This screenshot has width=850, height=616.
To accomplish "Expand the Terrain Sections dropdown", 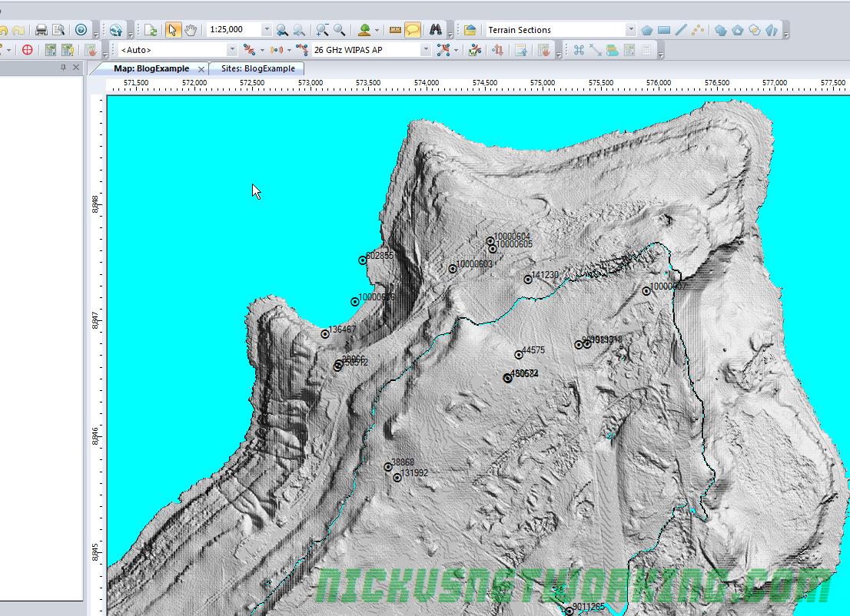I will pos(630,30).
